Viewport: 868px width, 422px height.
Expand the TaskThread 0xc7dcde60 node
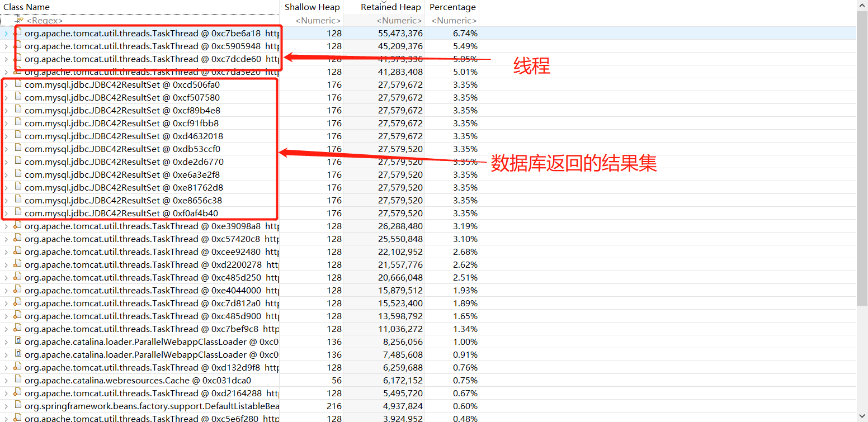coord(6,59)
